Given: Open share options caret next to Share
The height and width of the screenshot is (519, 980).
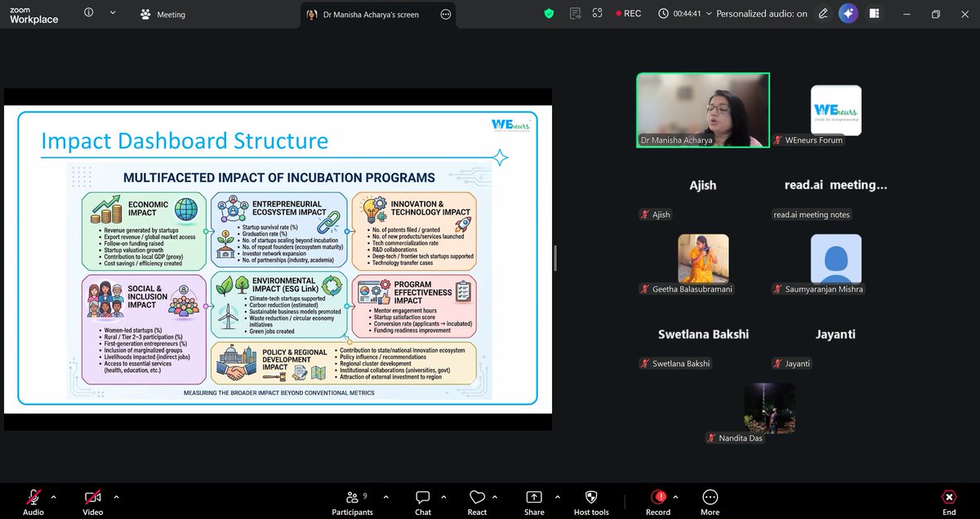Looking at the screenshot, I should click(556, 496).
